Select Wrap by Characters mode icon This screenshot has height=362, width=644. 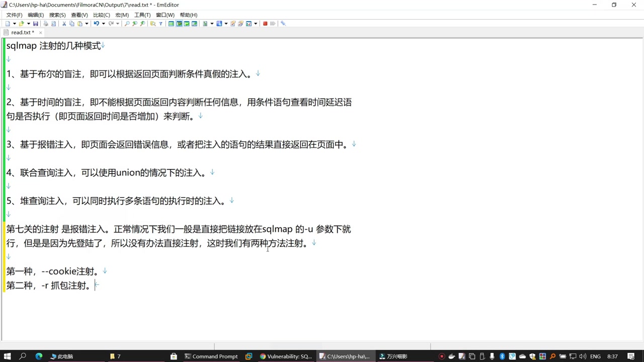179,24
